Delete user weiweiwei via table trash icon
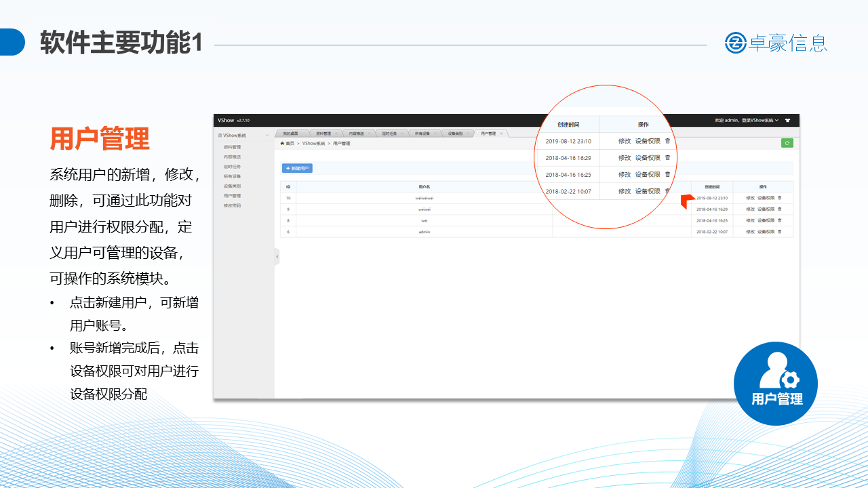This screenshot has height=488, width=868. 779,198
